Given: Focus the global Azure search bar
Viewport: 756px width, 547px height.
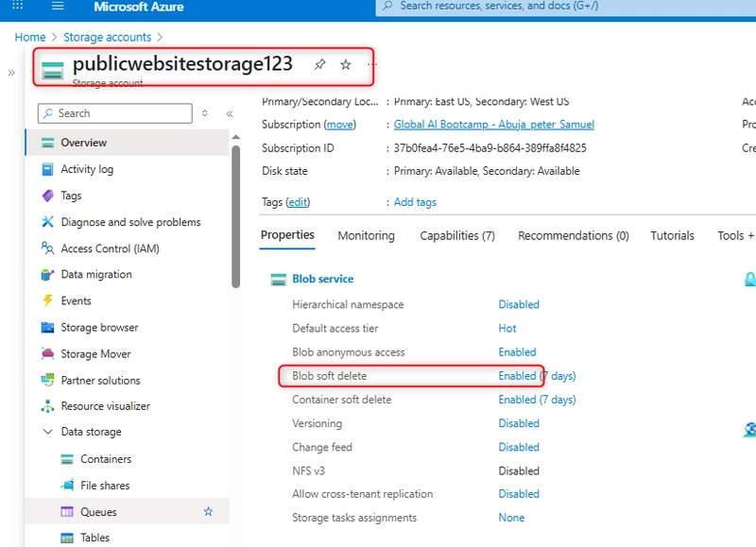Looking at the screenshot, I should click(x=565, y=7).
